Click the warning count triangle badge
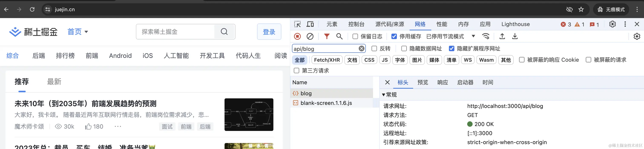644x149 pixels. click(579, 24)
